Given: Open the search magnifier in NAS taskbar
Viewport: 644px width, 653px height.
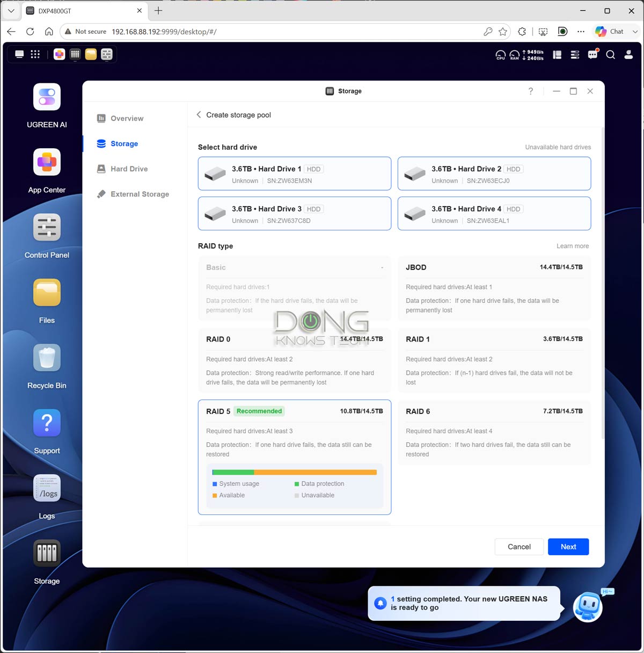Looking at the screenshot, I should click(610, 55).
